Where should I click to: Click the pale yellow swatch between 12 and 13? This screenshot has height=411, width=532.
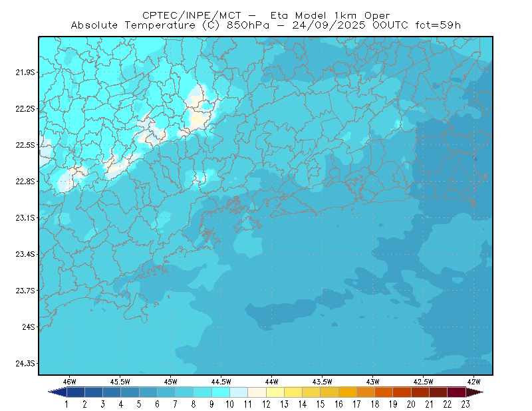[275, 392]
